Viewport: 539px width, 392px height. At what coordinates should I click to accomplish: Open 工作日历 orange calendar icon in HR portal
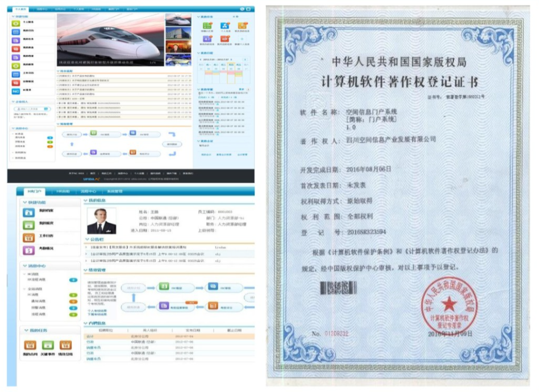pos(29,238)
